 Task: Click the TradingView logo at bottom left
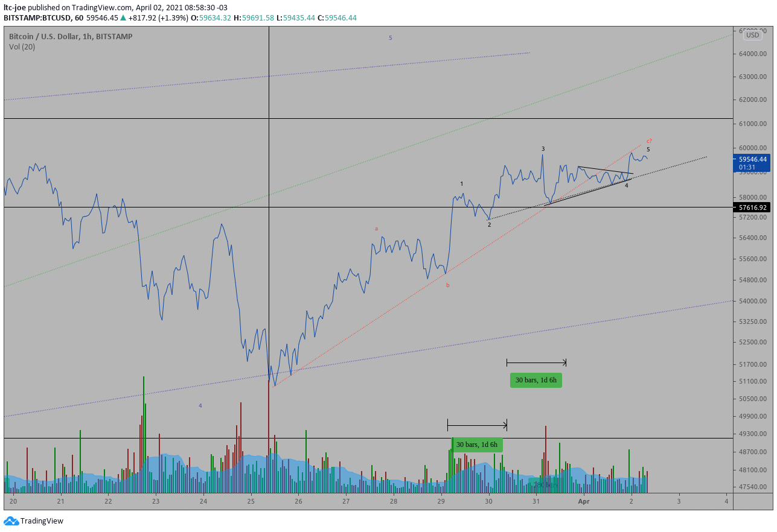tap(33, 521)
